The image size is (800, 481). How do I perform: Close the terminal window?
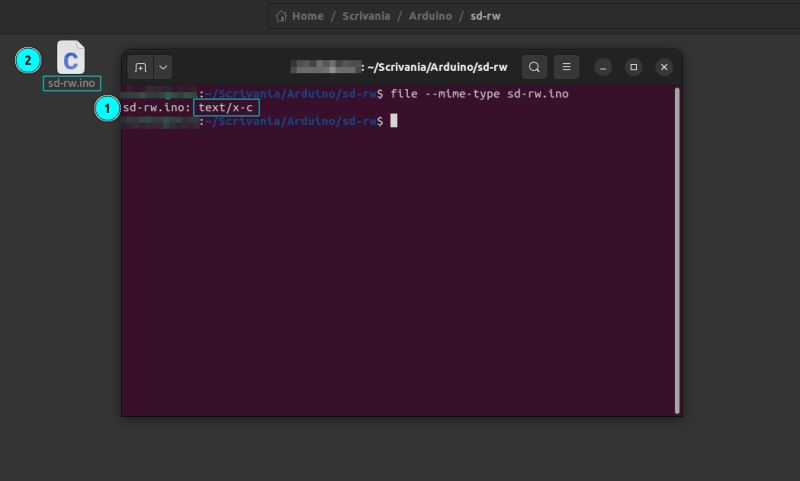(664, 67)
